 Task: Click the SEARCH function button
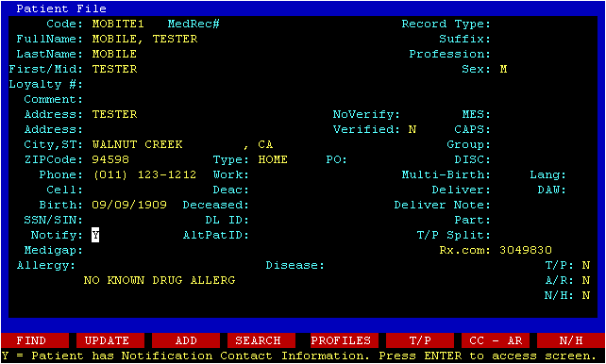[261, 340]
